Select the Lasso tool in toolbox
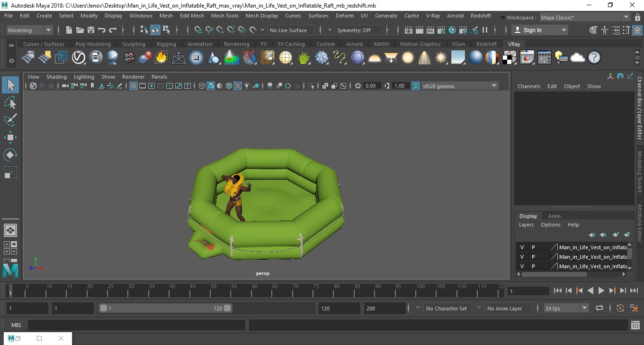Viewport: 644px width, 345px height. [10, 102]
